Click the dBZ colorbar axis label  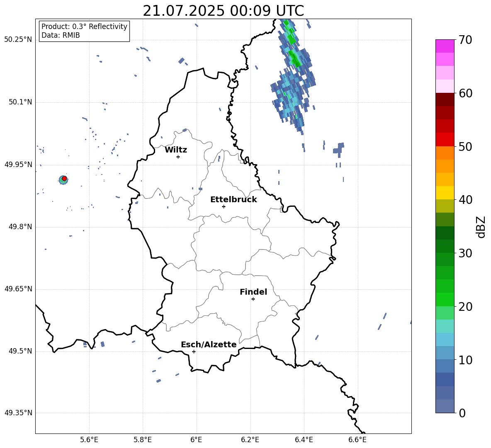(x=481, y=227)
